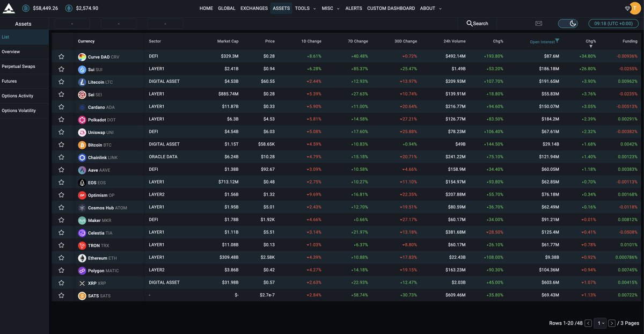
Task: Star the Bitcoin row as favorite
Action: point(61,145)
